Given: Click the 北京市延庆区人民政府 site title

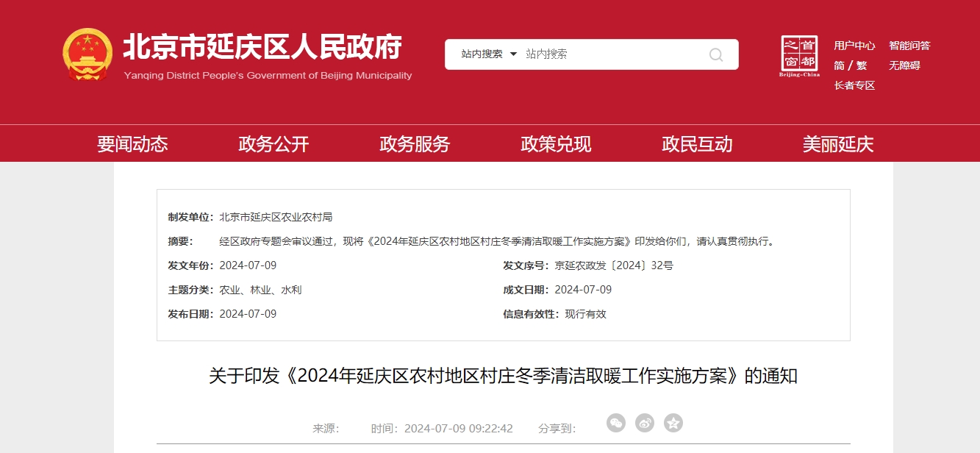Looking at the screenshot, I should tap(262, 47).
